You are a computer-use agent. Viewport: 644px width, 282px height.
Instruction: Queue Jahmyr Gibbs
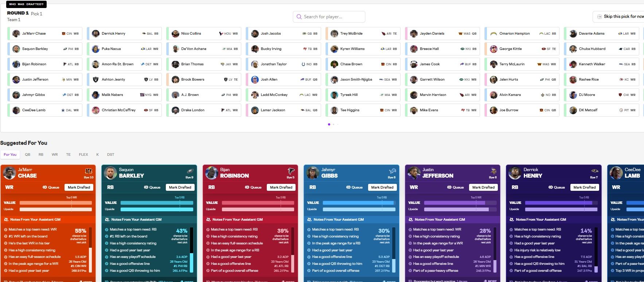pyautogui.click(x=355, y=188)
